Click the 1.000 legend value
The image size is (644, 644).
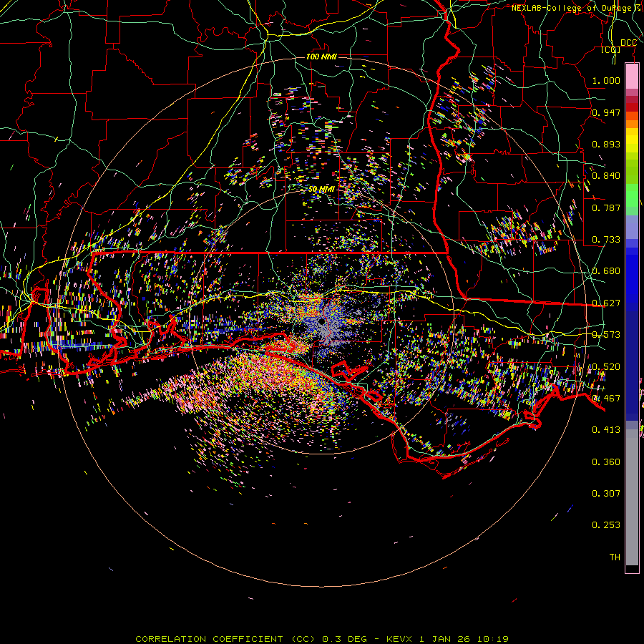606,80
